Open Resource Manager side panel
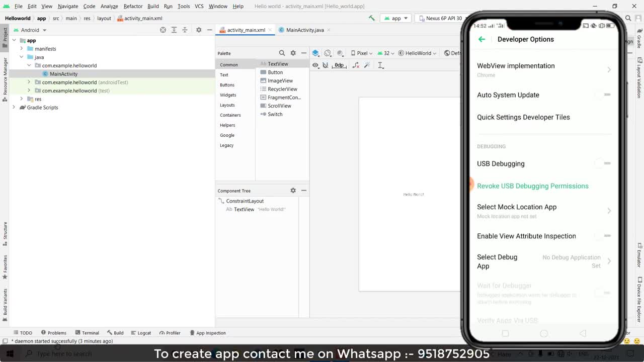This screenshot has height=362, width=644. coord(5,79)
